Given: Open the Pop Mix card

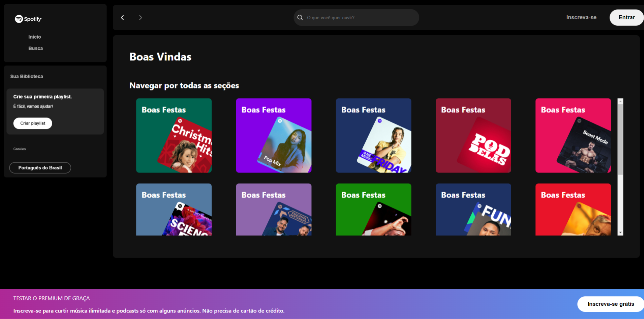Looking at the screenshot, I should pos(273,136).
